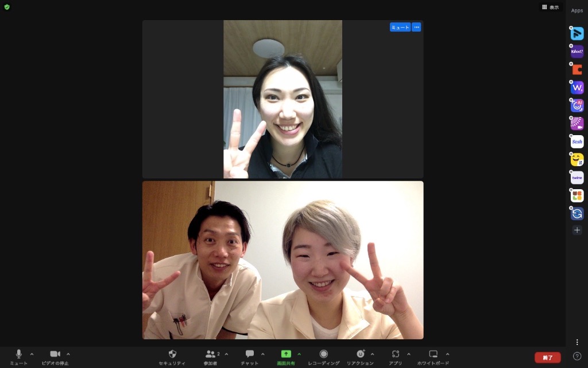Image resolution: width=588 pixels, height=368 pixels.
Task: Open the three-dot menu on top video
Action: coord(416,27)
